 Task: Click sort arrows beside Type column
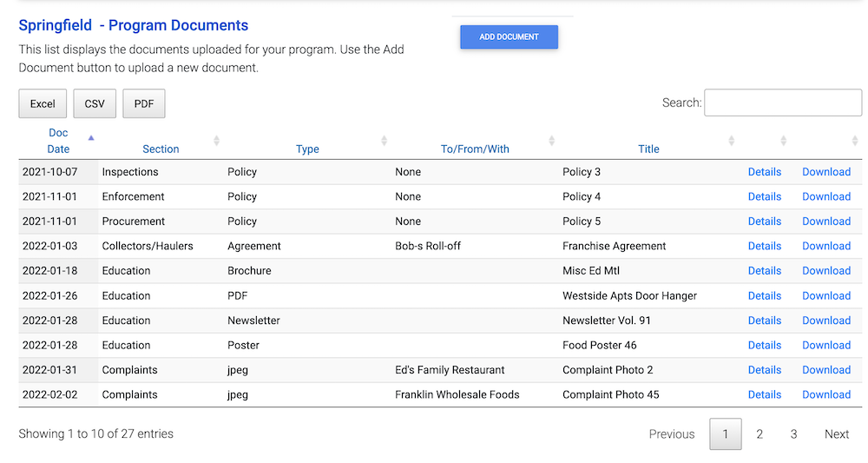[384, 141]
